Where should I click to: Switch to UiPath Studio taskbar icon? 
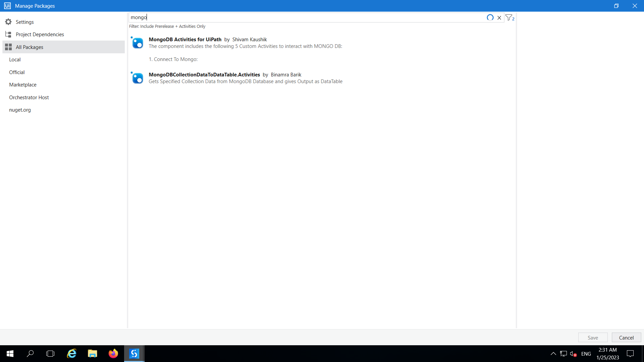tap(134, 354)
